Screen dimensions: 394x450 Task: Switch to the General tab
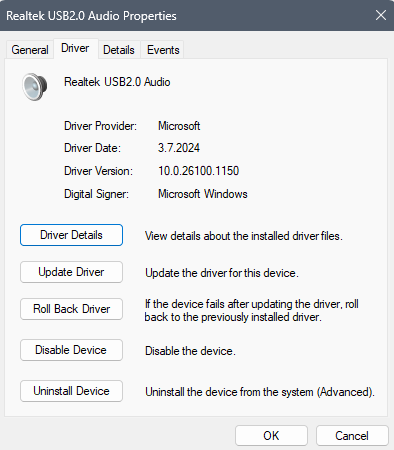pos(30,50)
